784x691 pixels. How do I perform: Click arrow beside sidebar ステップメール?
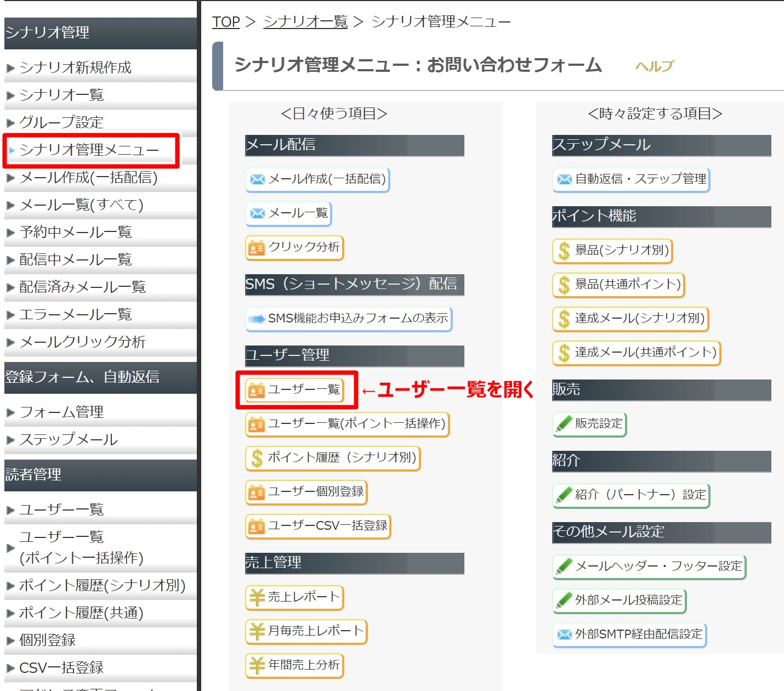[10, 440]
